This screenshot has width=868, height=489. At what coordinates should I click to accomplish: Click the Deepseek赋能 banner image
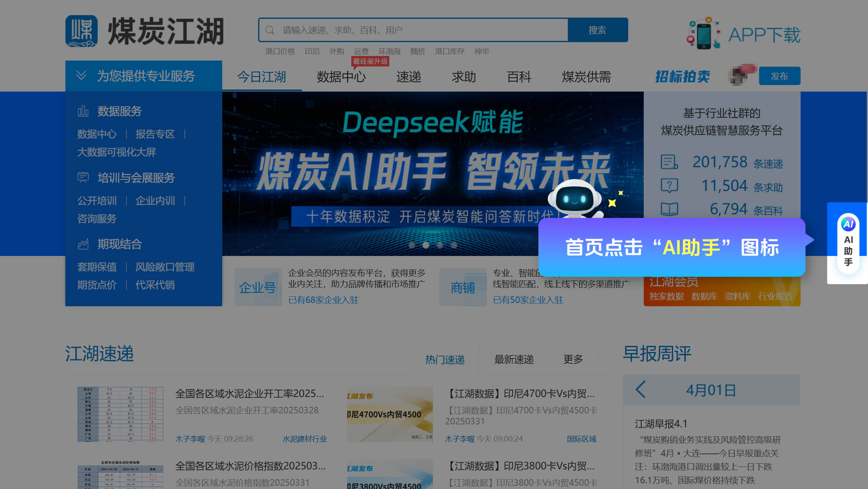click(433, 174)
